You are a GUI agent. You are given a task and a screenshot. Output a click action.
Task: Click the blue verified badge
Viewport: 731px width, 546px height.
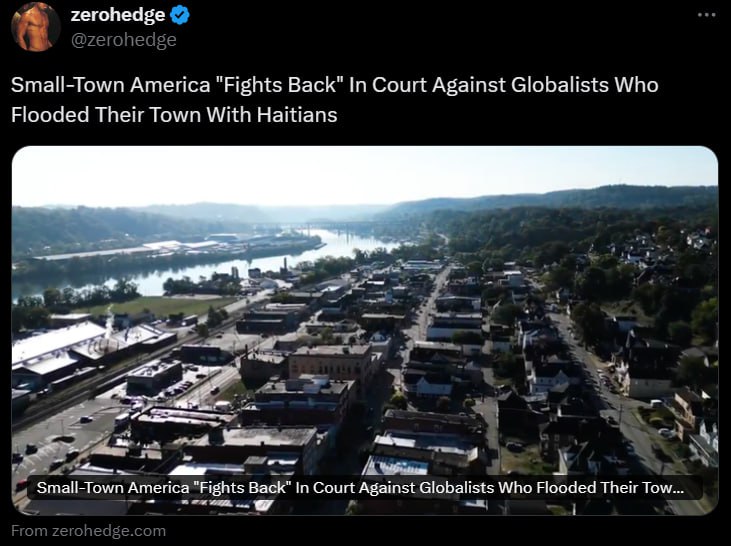click(x=179, y=15)
